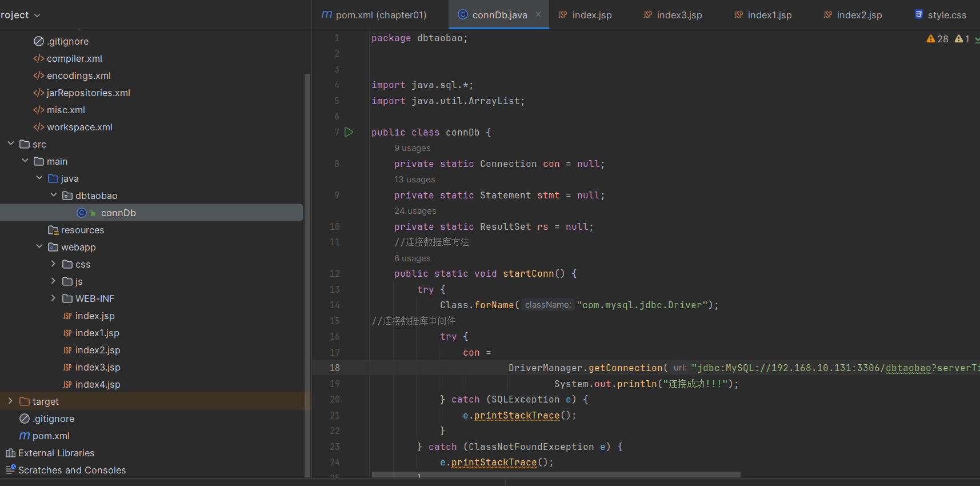The height and width of the screenshot is (486, 980).
Task: Click the startConn method name
Action: click(x=528, y=274)
